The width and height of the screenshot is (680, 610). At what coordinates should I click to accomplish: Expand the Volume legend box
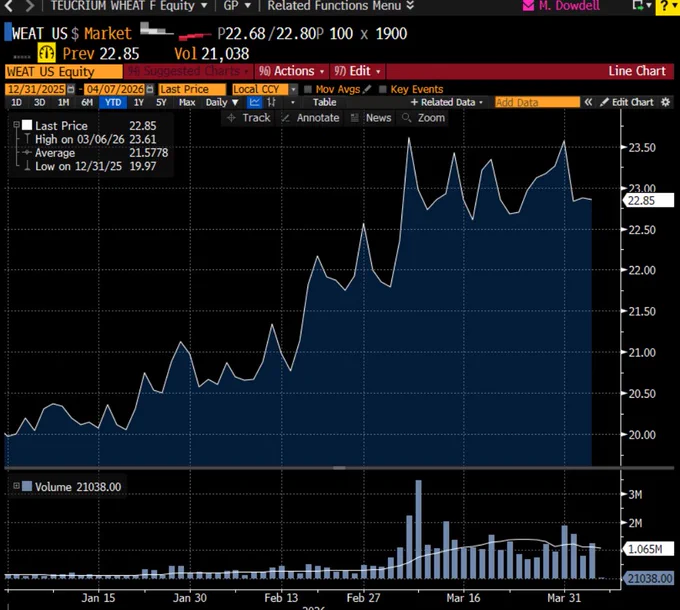[16, 486]
